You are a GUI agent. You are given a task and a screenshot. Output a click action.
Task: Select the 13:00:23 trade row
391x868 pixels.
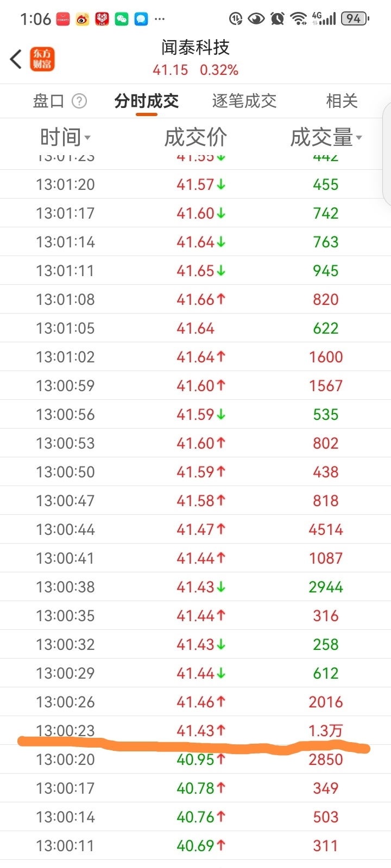pyautogui.click(x=195, y=730)
